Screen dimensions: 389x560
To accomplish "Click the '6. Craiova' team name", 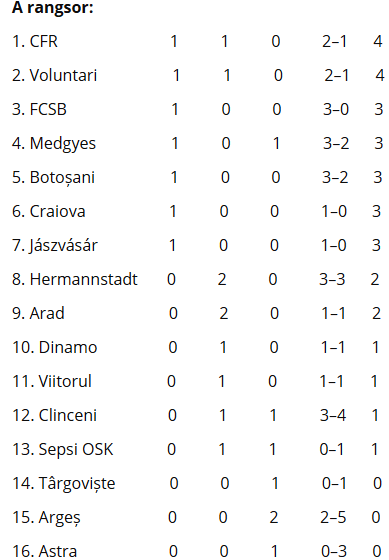I will pyautogui.click(x=49, y=211).
